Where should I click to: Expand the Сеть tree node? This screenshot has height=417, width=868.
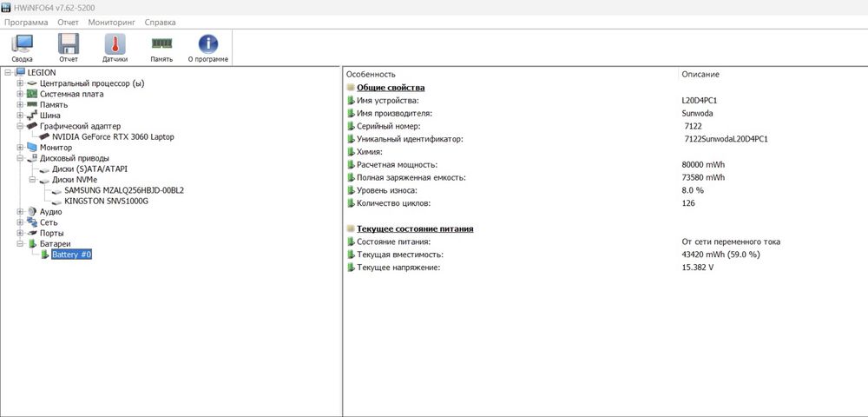tap(20, 222)
